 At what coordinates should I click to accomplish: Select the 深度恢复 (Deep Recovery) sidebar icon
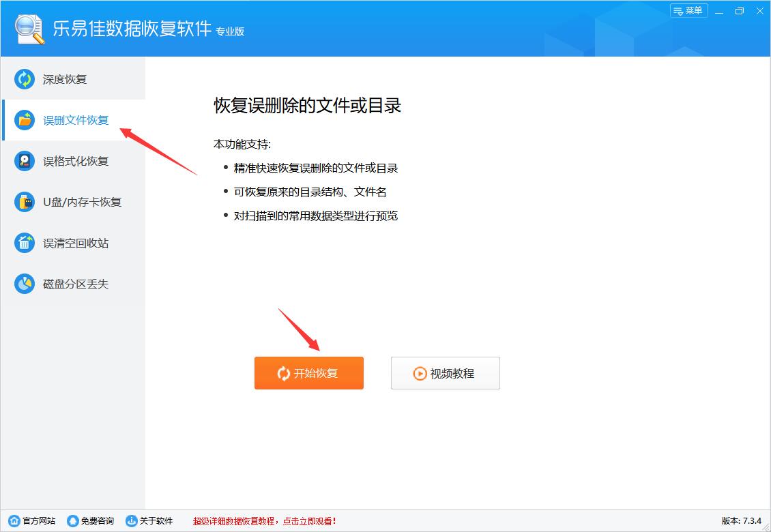click(x=25, y=79)
